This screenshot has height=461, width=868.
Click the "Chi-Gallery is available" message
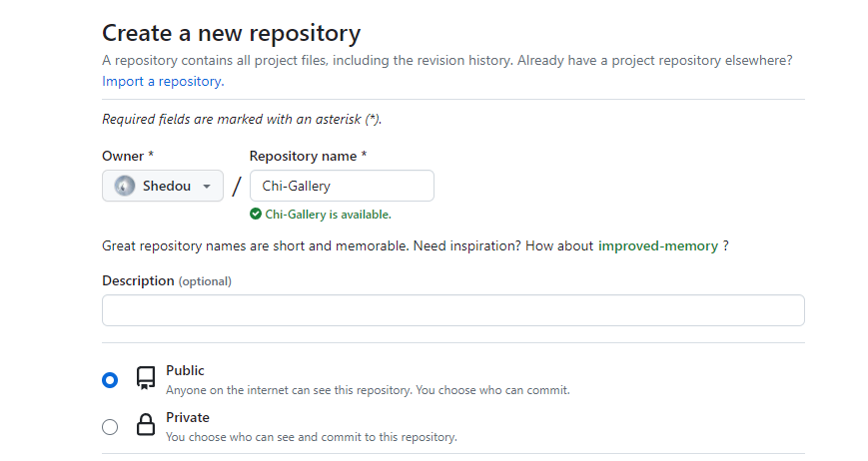coord(328,214)
